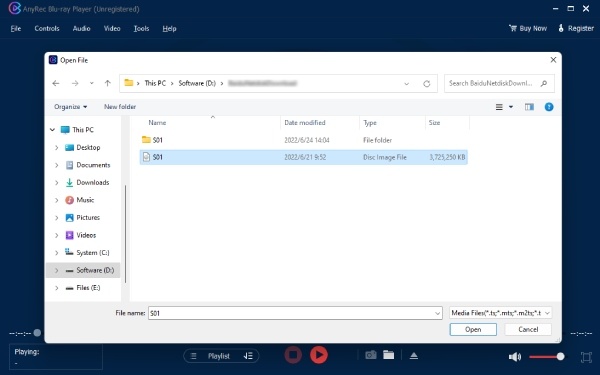
Task: Adjust the red volume slider
Action: tap(546, 357)
